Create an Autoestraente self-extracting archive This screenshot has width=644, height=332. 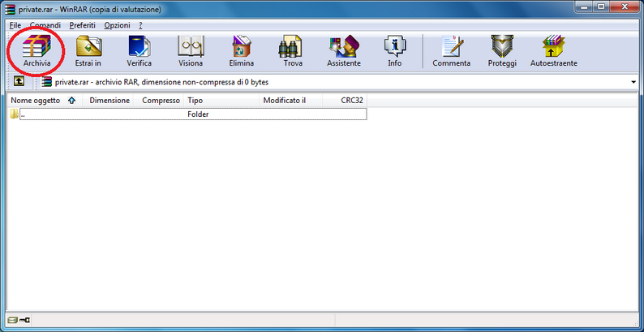[554, 51]
